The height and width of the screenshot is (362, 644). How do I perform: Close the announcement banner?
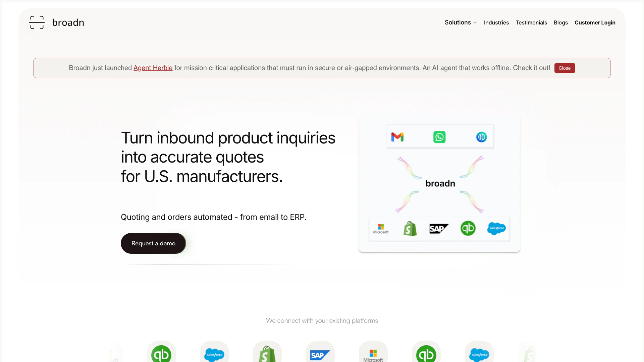point(565,68)
